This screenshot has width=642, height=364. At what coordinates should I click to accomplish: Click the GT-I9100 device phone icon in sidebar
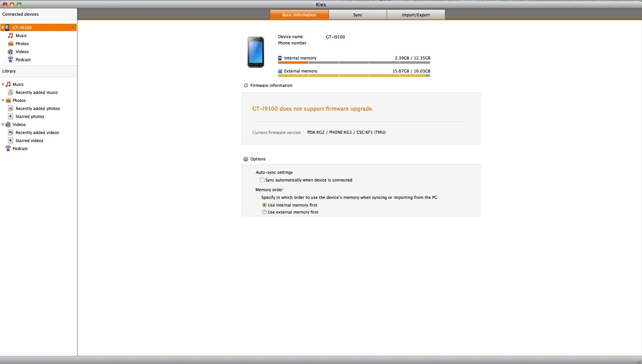tap(7, 27)
